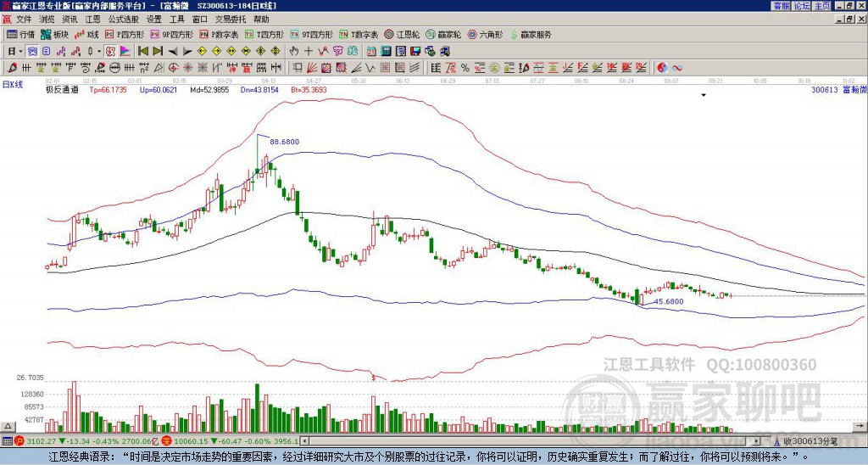Screen dimensions: 868x465
Task: Click the percent % tool icon
Action: point(465,68)
